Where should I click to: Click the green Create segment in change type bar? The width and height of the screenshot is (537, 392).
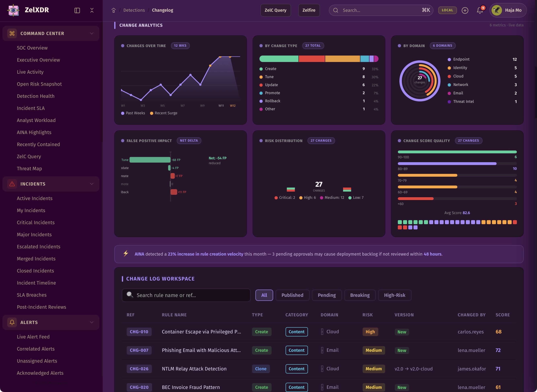(279, 59)
